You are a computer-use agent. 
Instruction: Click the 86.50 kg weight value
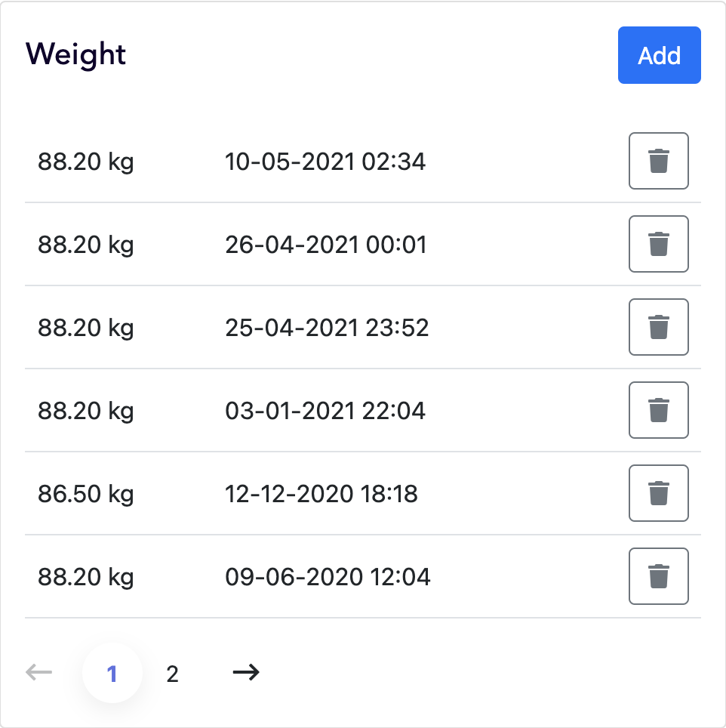[x=85, y=494]
